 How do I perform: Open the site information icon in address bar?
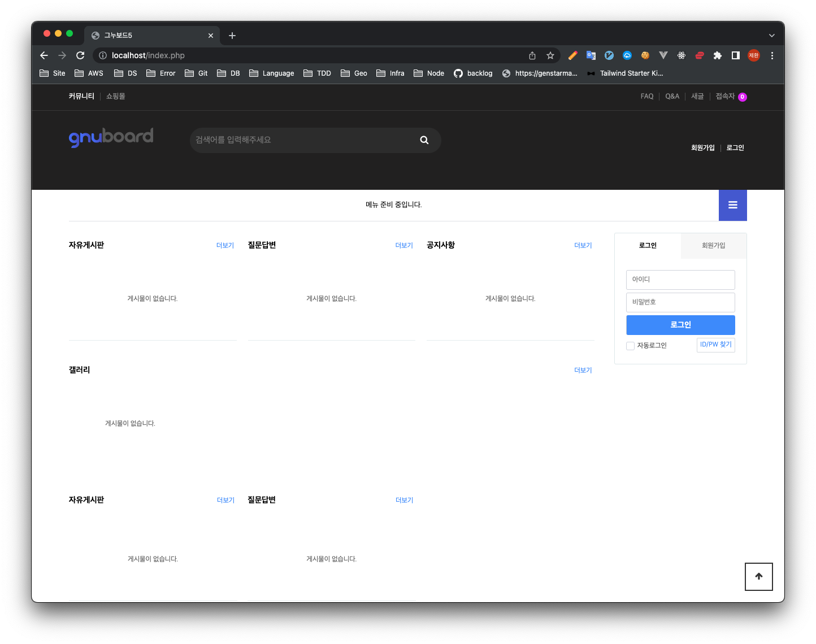coord(103,55)
